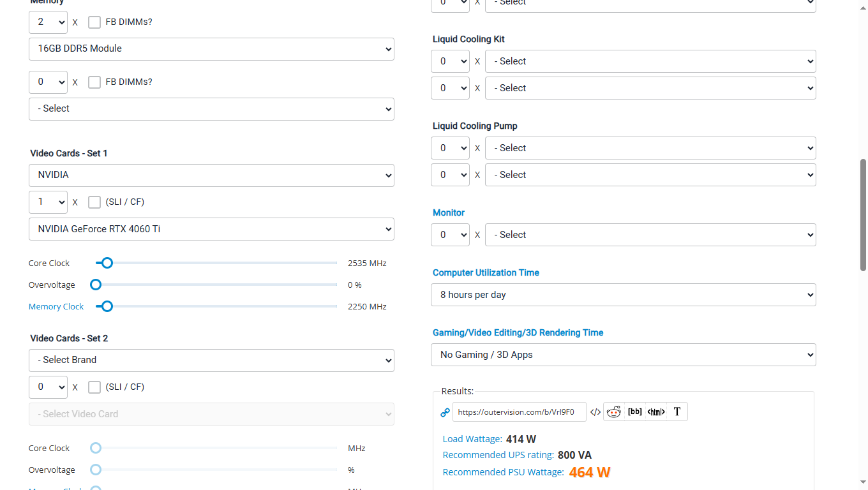Open Set 2 video card quantity dropdown
Screen dimensions: 868x490
(48, 387)
